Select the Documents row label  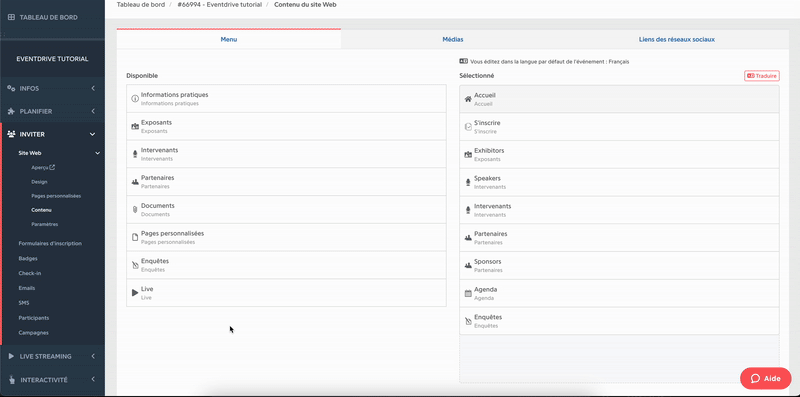click(158, 206)
